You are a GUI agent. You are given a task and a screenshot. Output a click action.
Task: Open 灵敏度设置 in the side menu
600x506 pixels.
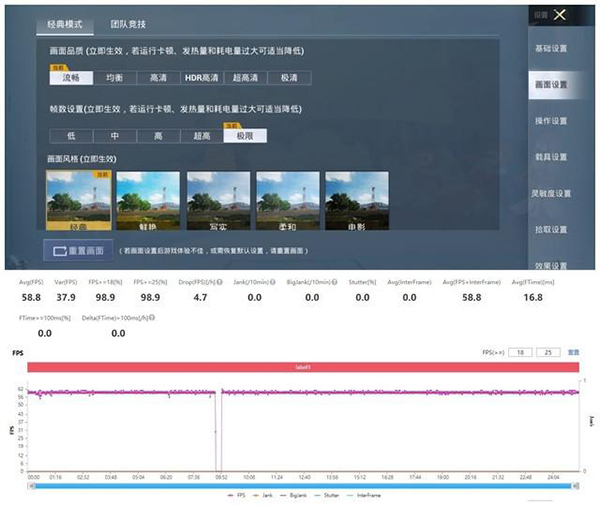pos(551,193)
